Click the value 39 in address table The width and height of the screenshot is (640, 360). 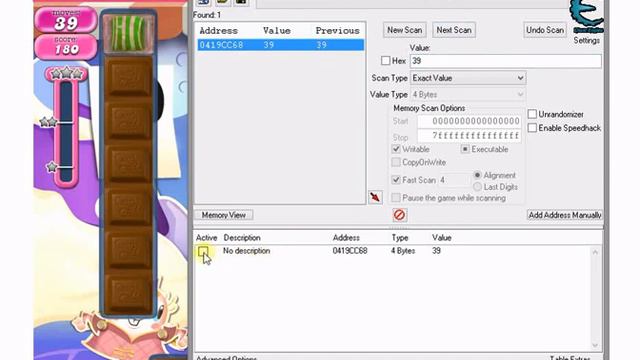(x=436, y=251)
